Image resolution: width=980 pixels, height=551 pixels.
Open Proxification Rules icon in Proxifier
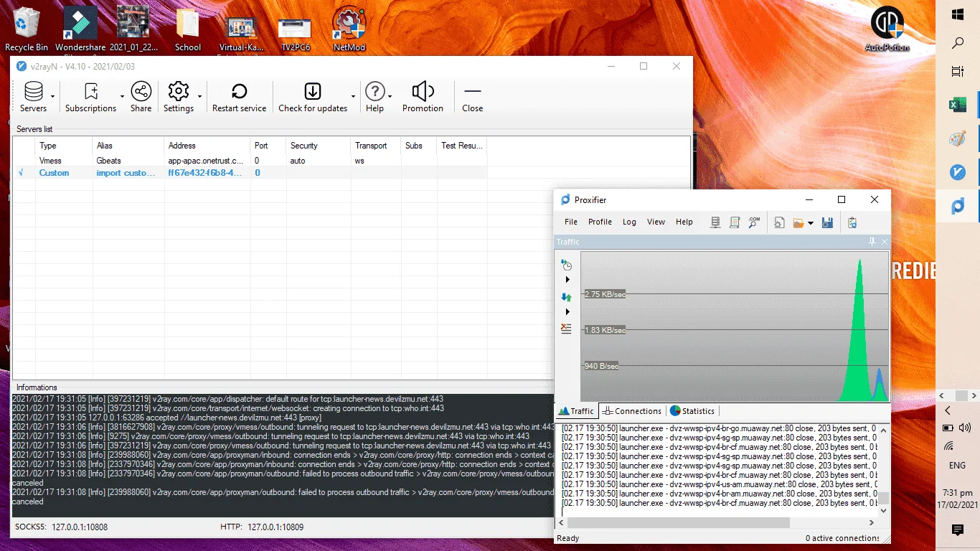pyautogui.click(x=735, y=222)
